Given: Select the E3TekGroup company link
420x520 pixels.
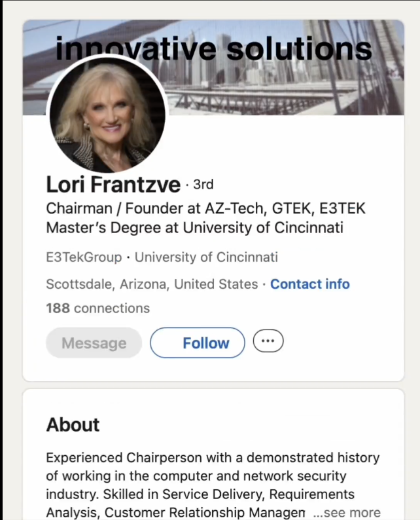Looking at the screenshot, I should click(84, 257).
